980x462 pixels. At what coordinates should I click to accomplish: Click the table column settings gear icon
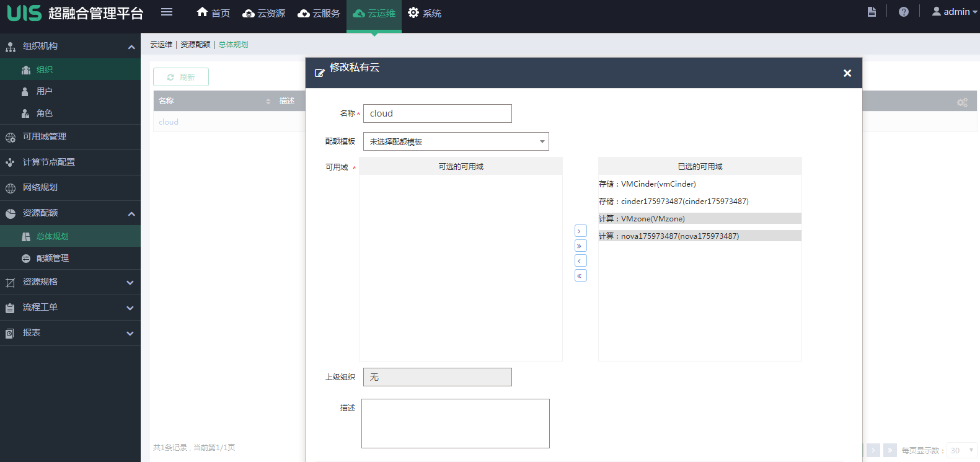coord(961,102)
